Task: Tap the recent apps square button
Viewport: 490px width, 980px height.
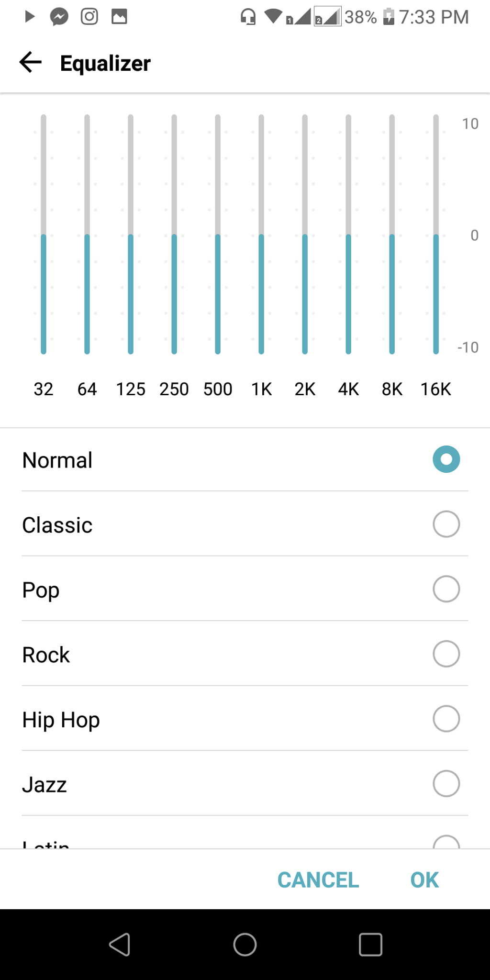Action: (x=370, y=945)
